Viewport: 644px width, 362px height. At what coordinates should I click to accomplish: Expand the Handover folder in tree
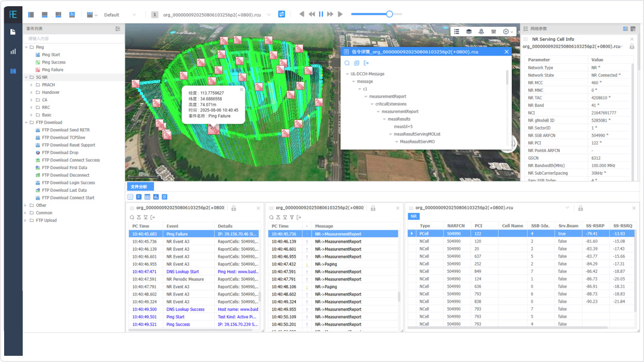31,92
